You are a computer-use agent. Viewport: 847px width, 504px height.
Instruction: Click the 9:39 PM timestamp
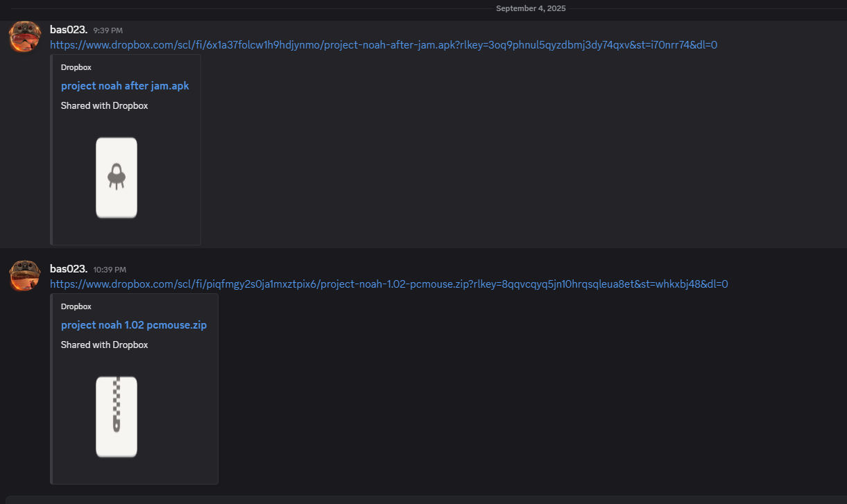[x=108, y=31]
